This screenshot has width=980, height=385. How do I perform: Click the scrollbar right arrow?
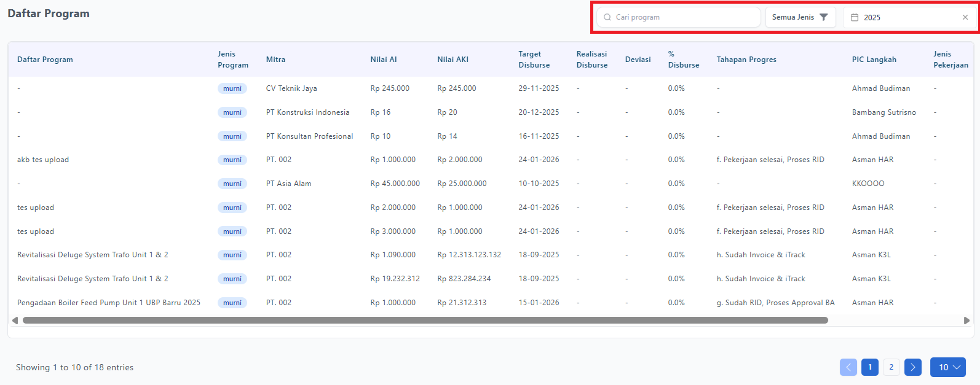tap(966, 321)
